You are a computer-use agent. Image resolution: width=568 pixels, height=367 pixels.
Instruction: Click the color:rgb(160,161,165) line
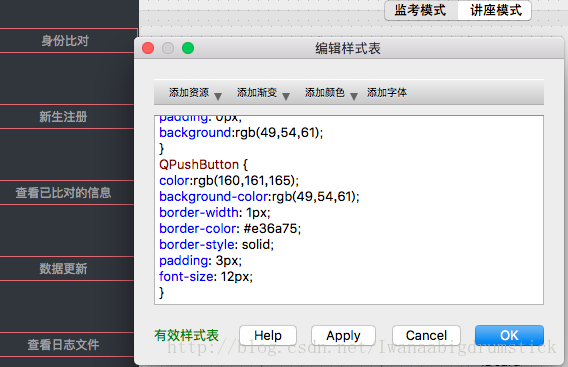pos(229,180)
